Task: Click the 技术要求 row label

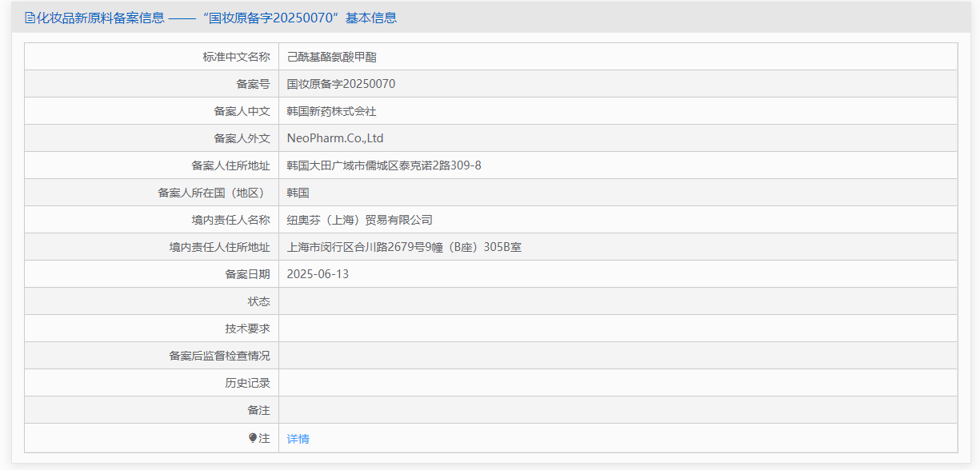Action: (251, 328)
